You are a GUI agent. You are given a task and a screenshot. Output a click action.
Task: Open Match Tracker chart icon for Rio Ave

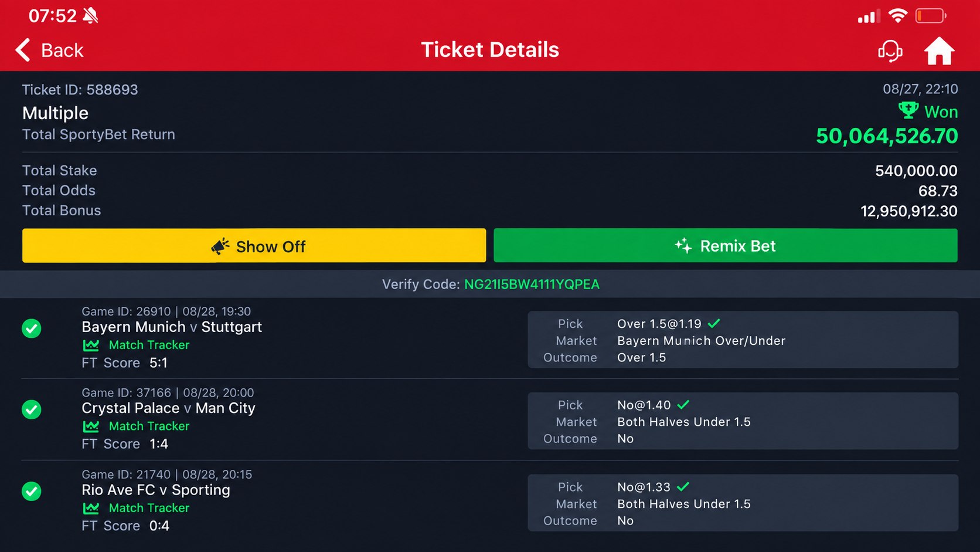pyautogui.click(x=91, y=508)
